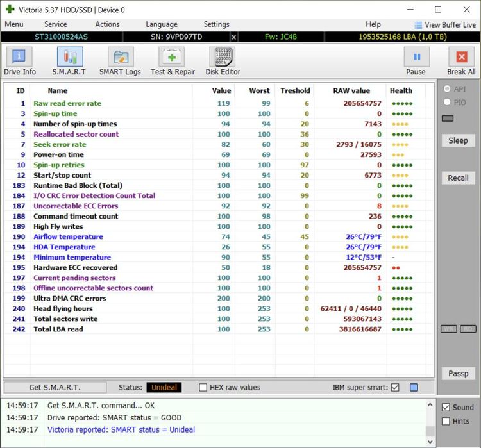Click the Break All icon

point(461,62)
